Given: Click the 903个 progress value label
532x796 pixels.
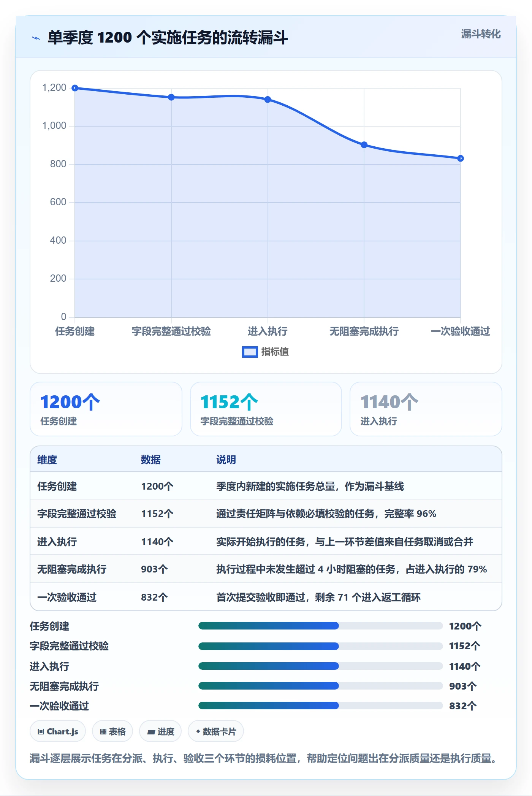Looking at the screenshot, I should point(463,686).
